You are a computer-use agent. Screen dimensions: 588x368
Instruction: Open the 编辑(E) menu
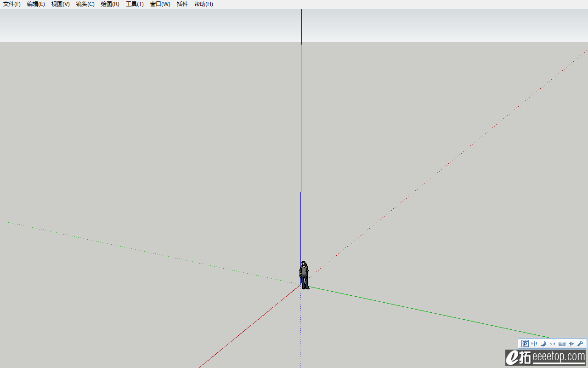tap(36, 4)
